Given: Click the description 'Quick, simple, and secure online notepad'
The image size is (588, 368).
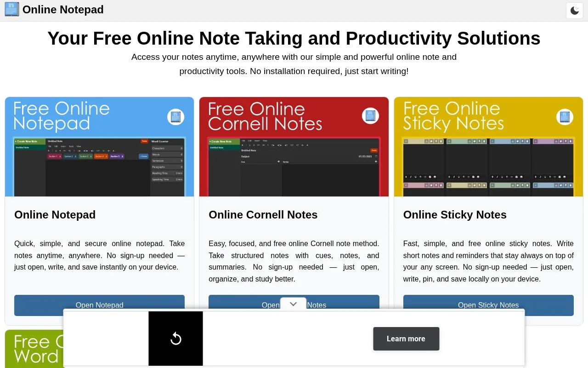Looking at the screenshot, I should coord(99,255).
